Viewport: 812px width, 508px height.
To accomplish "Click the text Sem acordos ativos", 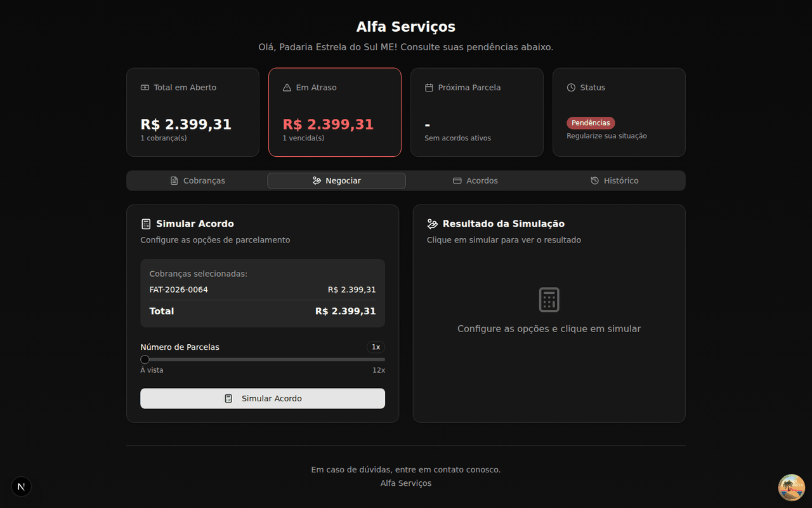I will tap(458, 138).
